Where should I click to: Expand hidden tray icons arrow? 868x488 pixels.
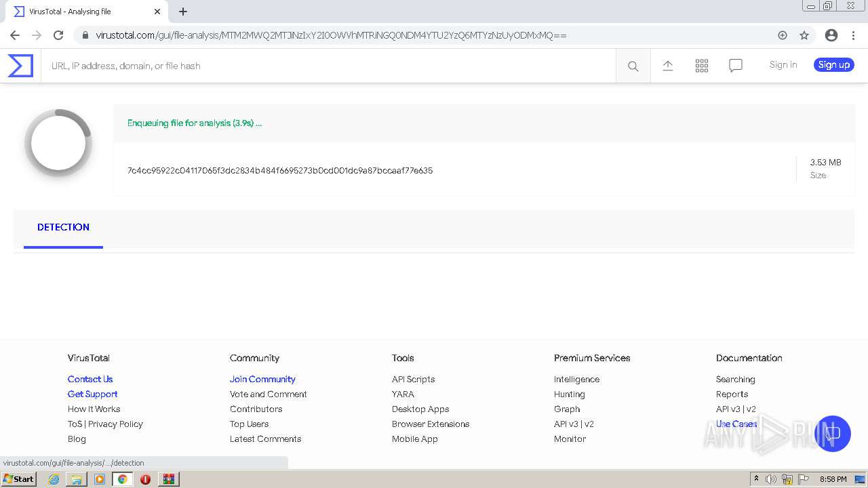click(x=756, y=479)
